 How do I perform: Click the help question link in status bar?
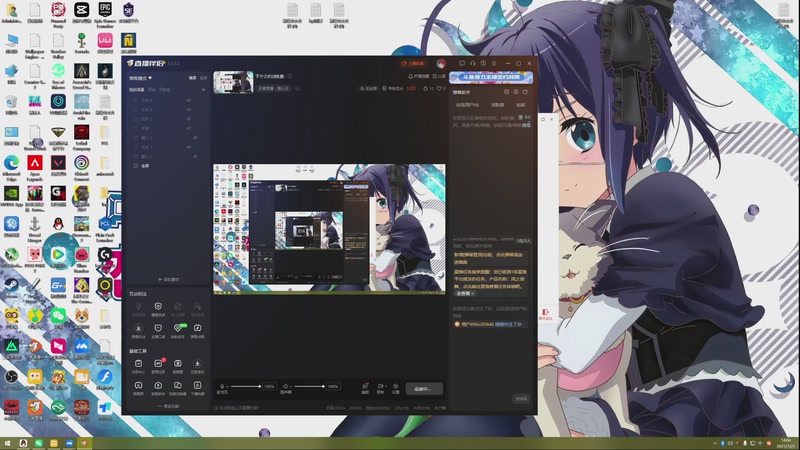(x=236, y=408)
